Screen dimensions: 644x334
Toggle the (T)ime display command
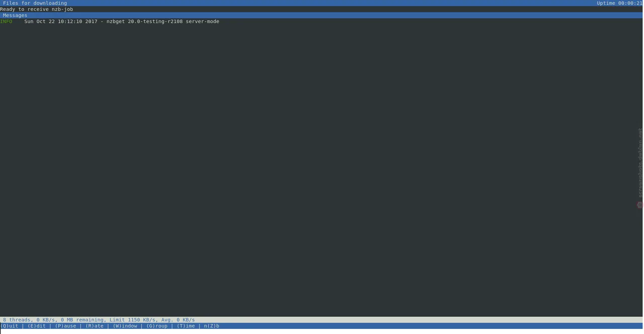[186, 326]
